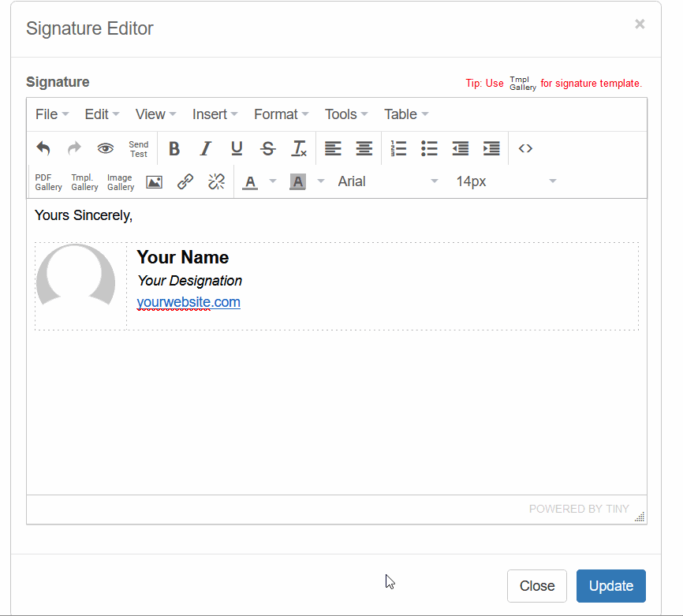This screenshot has width=683, height=616.
Task: Click the Remove link icon
Action: [x=216, y=182]
